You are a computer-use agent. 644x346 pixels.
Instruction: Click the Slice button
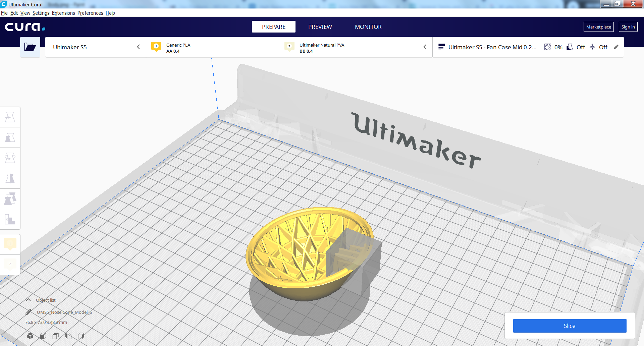570,326
